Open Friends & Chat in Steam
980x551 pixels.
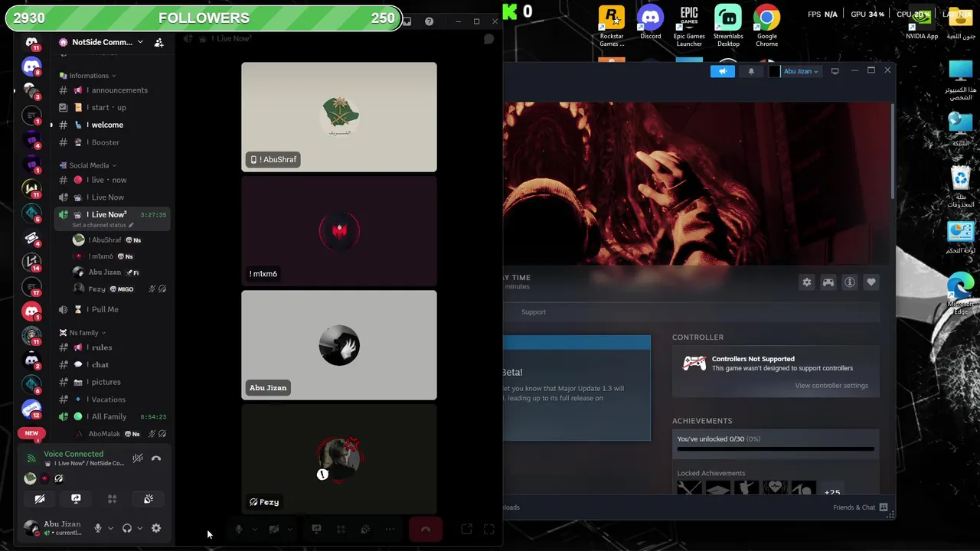(861, 507)
